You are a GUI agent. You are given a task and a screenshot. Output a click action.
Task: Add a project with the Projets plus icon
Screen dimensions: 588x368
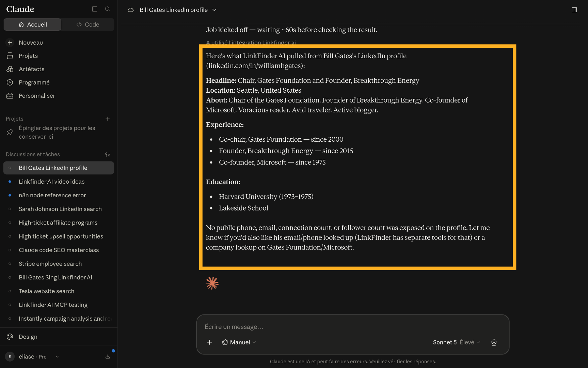pos(108,119)
